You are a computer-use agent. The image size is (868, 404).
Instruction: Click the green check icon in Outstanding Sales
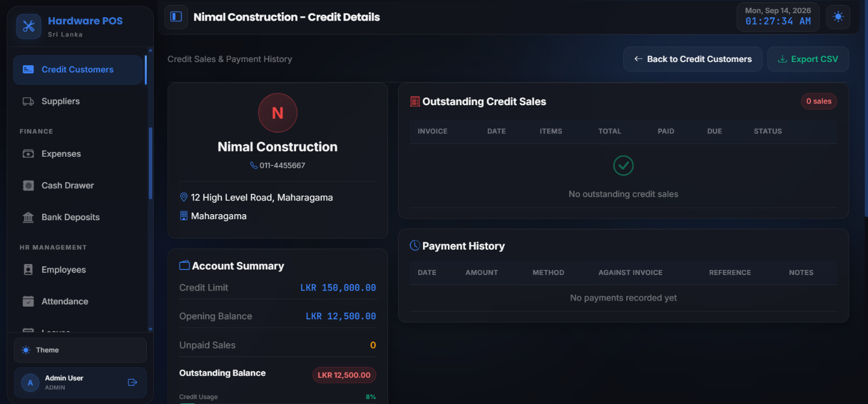coord(623,165)
